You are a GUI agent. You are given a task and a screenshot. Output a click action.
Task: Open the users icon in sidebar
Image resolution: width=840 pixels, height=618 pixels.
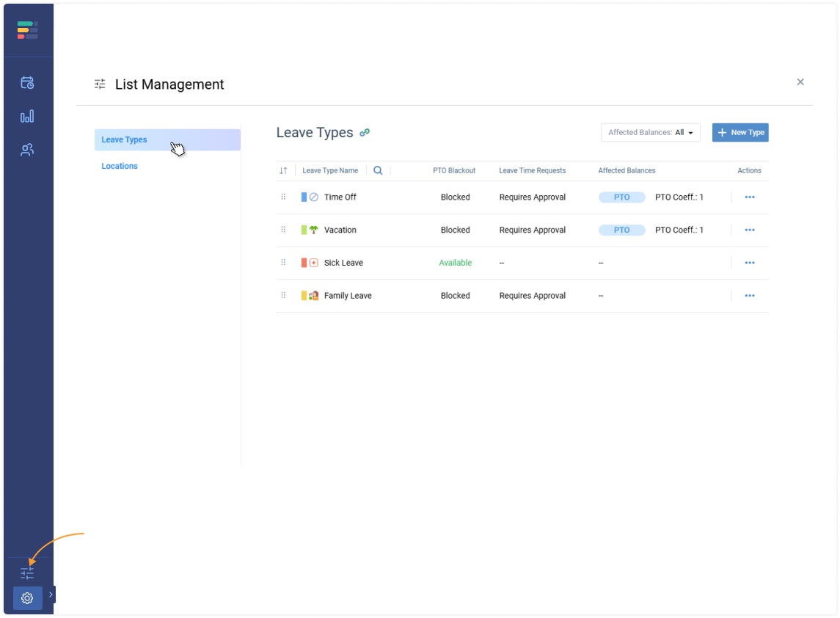[x=27, y=150]
